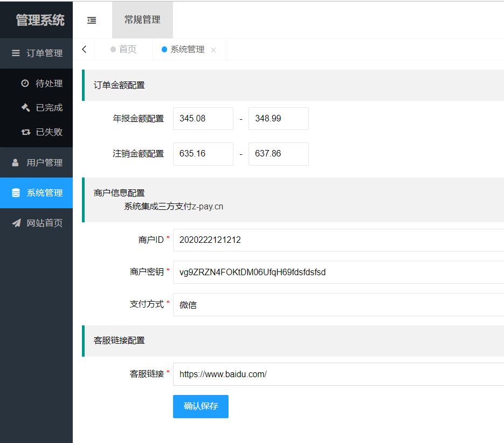Viewport: 504px width, 443px height.
Task: Click the clock icon beside 待处理
Action: click(25, 84)
